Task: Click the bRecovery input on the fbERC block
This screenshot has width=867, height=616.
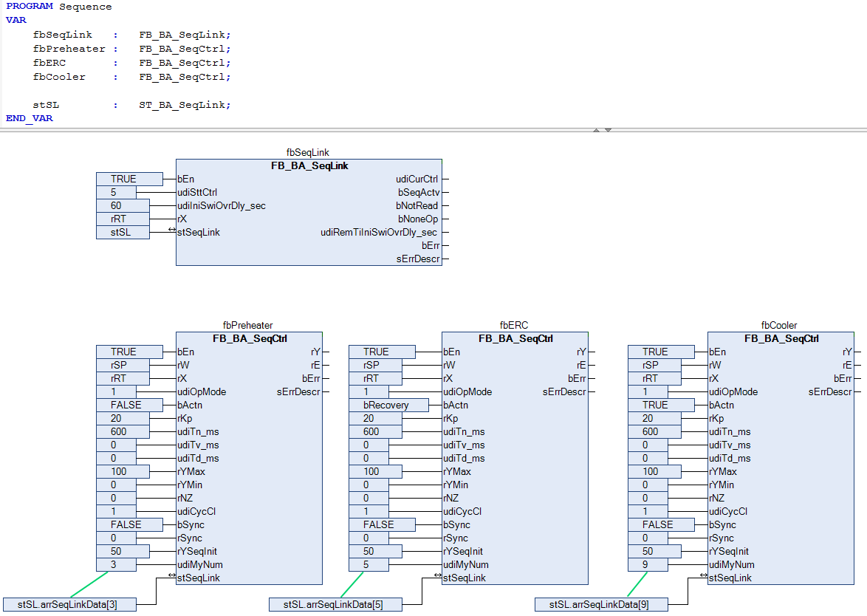Action: [x=388, y=405]
